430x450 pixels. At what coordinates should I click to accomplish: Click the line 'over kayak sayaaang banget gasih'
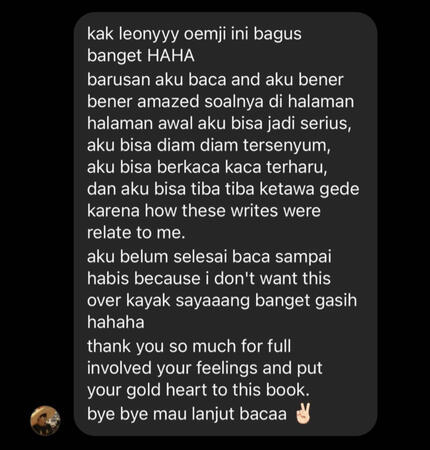[222, 300]
